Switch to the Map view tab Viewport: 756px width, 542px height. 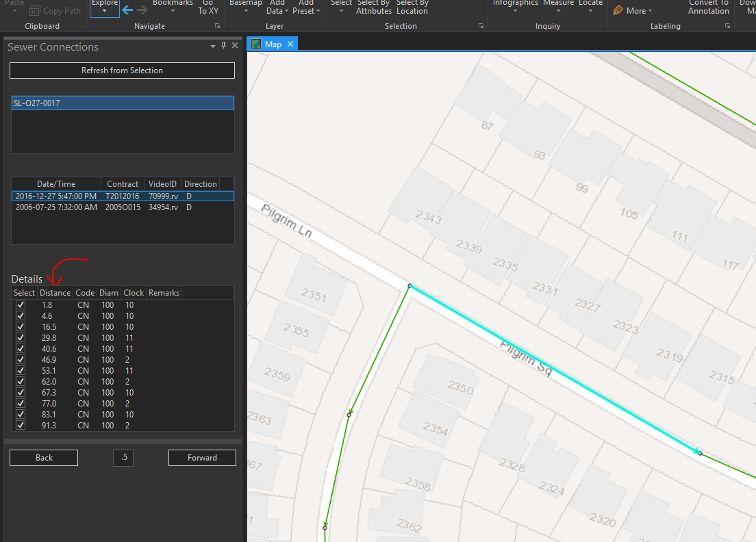pyautogui.click(x=273, y=44)
